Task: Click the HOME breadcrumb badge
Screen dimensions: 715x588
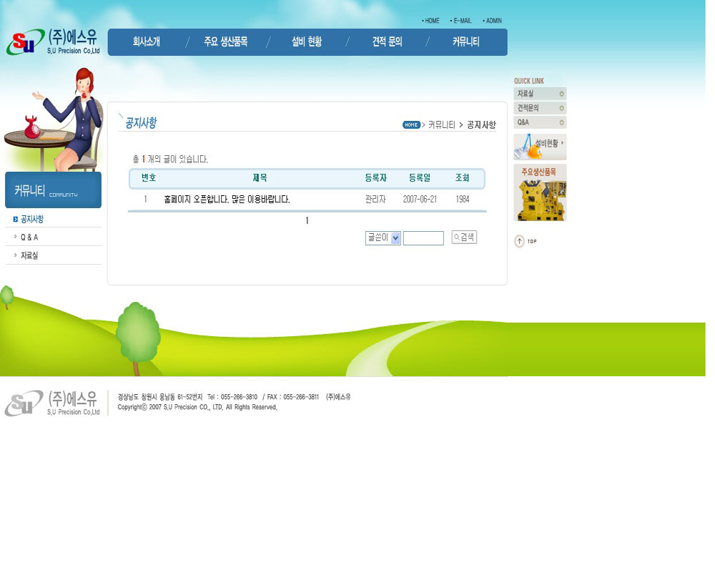Action: 411,125
